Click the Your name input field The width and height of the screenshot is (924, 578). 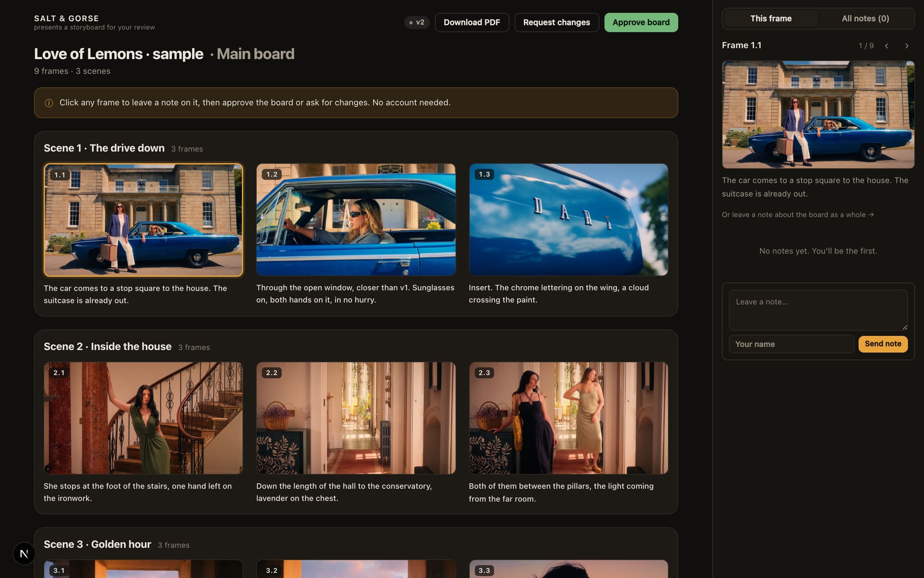791,344
